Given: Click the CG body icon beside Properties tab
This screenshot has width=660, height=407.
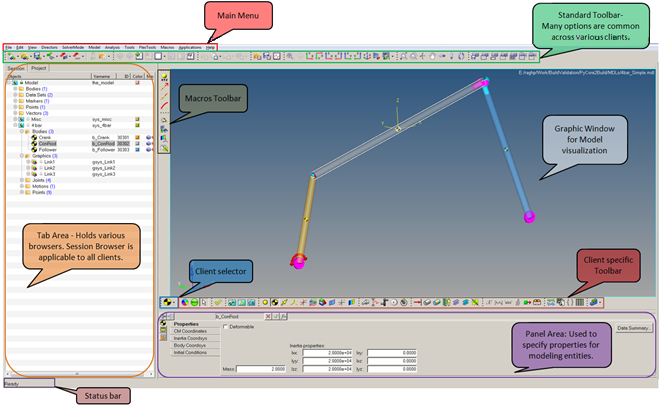Looking at the screenshot, I should 163,323.
